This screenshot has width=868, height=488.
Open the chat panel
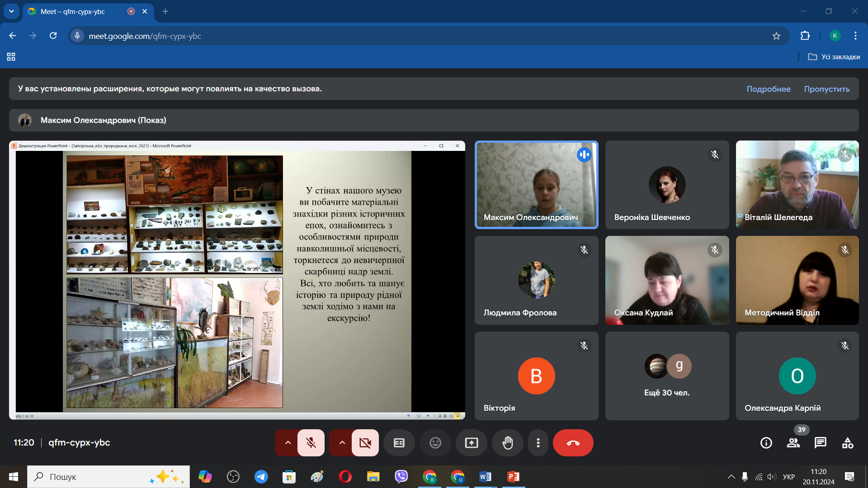[x=820, y=443]
